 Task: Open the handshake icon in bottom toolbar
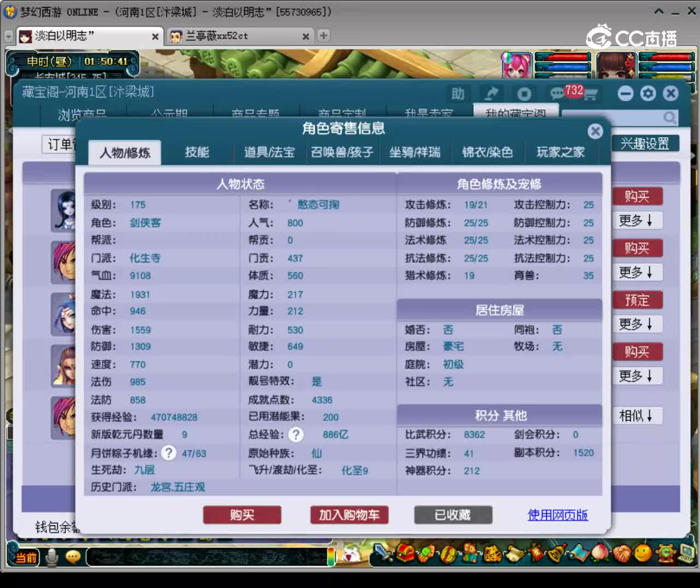[x=621, y=554]
